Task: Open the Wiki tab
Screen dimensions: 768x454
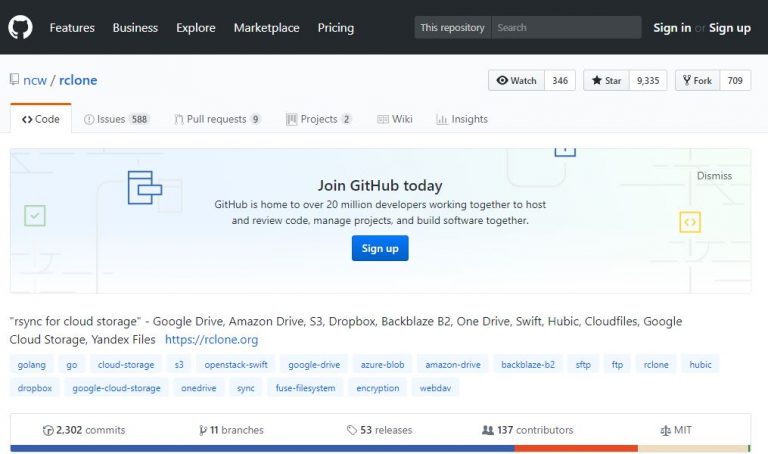Action: (x=395, y=119)
